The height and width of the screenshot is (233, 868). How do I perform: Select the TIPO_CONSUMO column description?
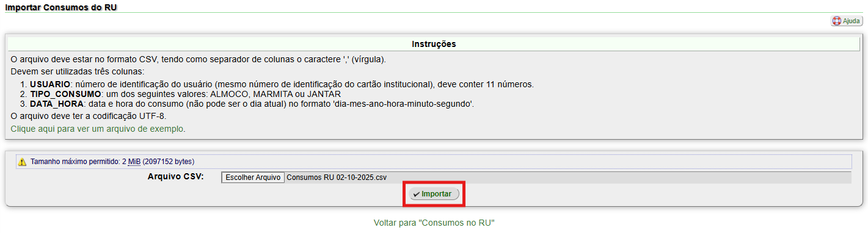tap(185, 94)
